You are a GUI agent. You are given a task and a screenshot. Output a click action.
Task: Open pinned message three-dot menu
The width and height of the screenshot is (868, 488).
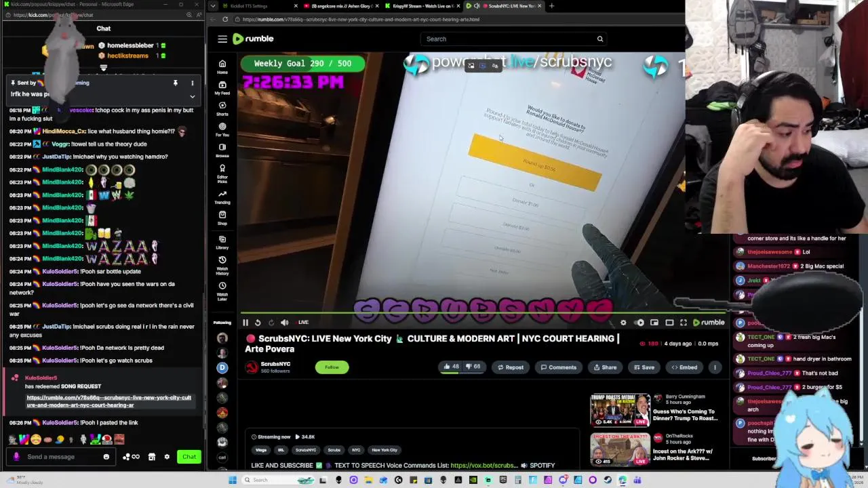click(192, 83)
